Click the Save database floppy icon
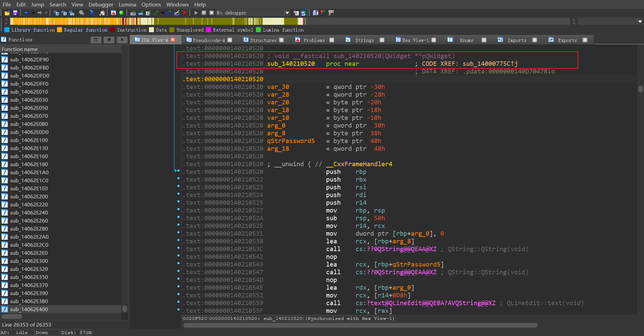 click(15, 13)
